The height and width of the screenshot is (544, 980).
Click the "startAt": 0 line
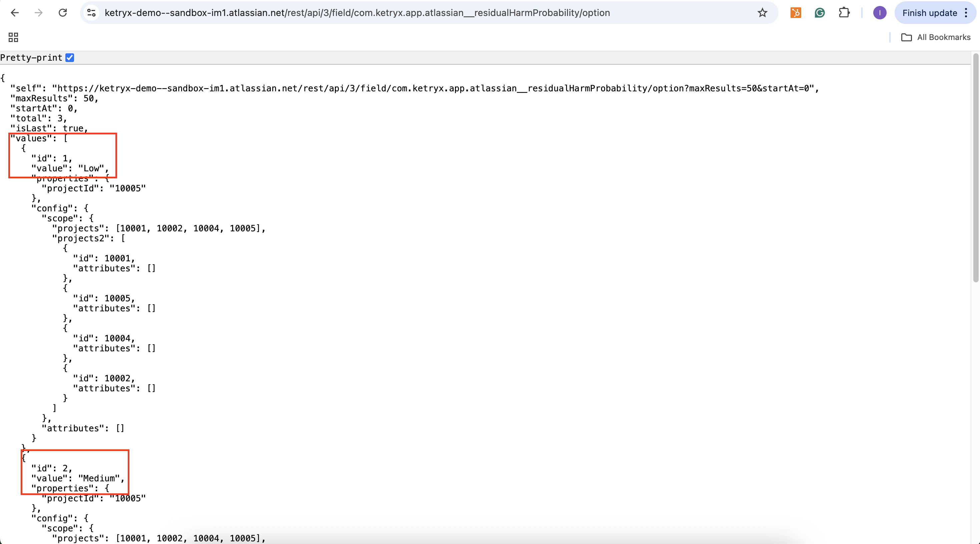click(x=44, y=108)
